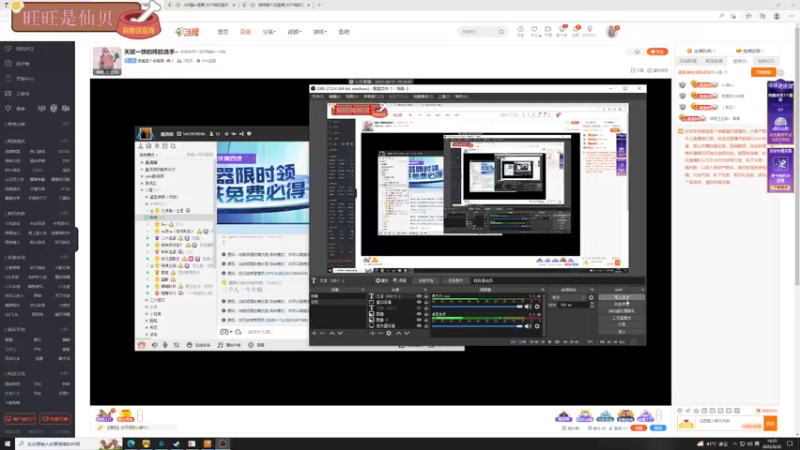
Task: Mute the first OBS mixer channel speaker
Action: (528, 307)
